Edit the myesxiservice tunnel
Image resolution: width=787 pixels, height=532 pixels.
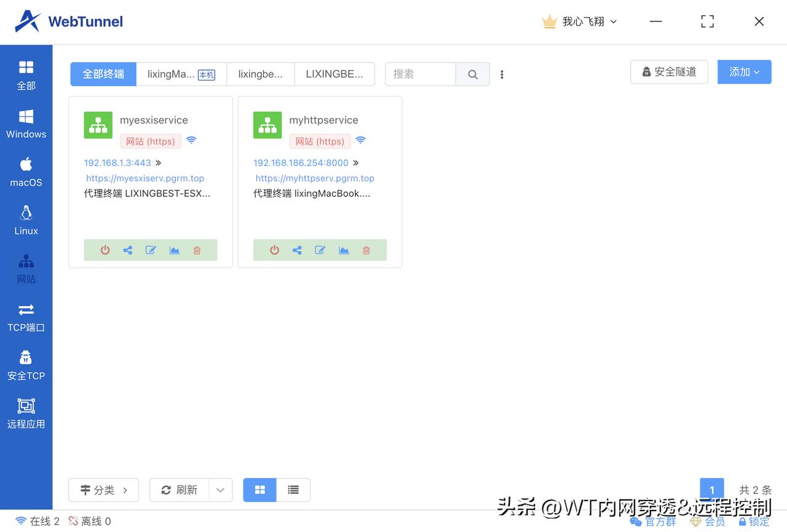(x=151, y=250)
